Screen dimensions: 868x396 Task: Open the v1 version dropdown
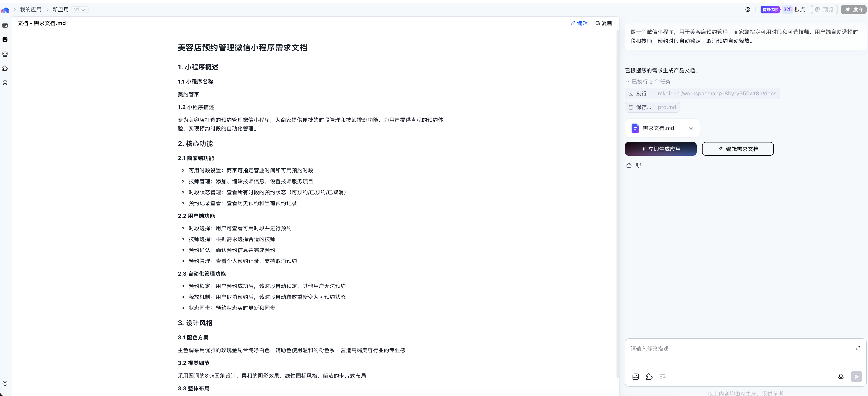(79, 10)
